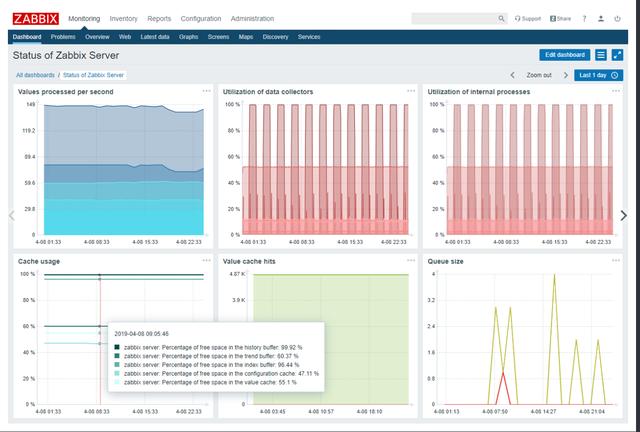Open menu of Utilization of data collectors widget
This screenshot has width=640, height=432.
411,91
